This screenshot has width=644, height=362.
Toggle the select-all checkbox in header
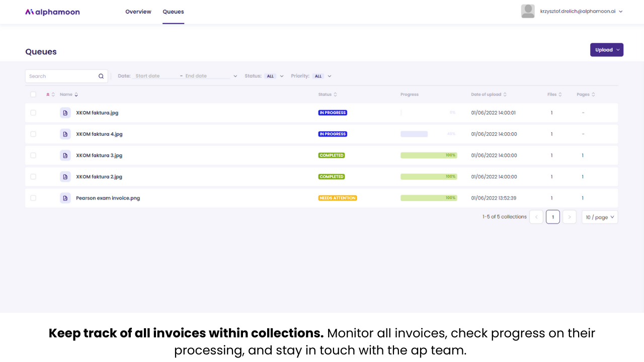[33, 95]
